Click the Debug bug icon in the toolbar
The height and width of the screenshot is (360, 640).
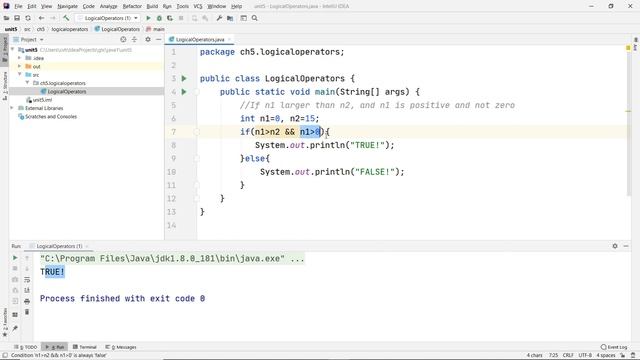click(x=159, y=18)
